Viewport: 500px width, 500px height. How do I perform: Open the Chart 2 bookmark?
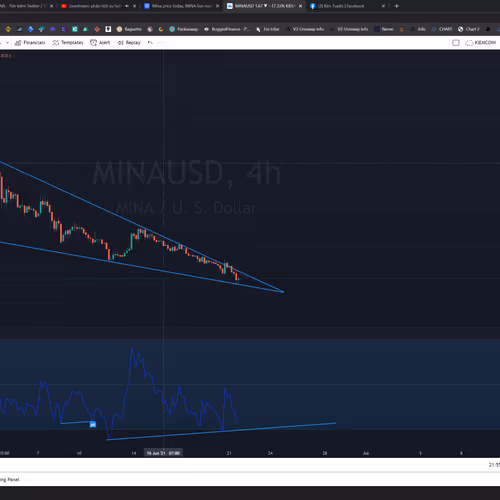[x=469, y=29]
